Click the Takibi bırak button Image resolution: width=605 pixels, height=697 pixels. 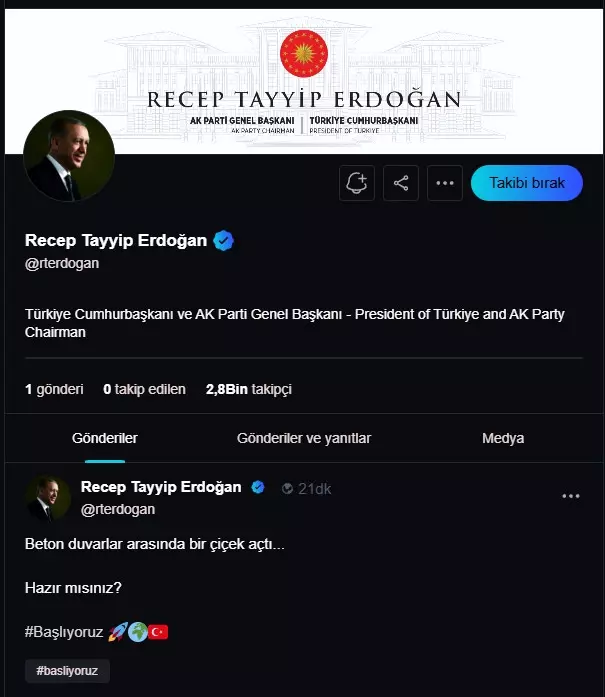point(526,183)
